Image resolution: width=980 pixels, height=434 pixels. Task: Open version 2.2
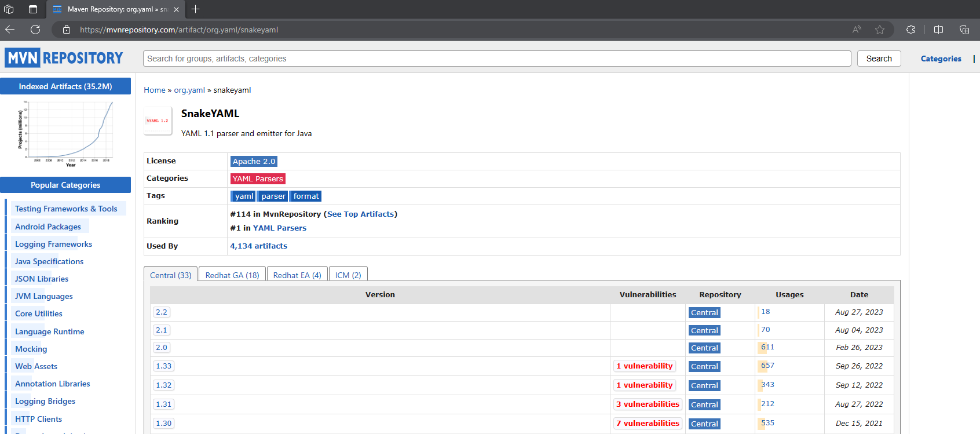pos(162,312)
